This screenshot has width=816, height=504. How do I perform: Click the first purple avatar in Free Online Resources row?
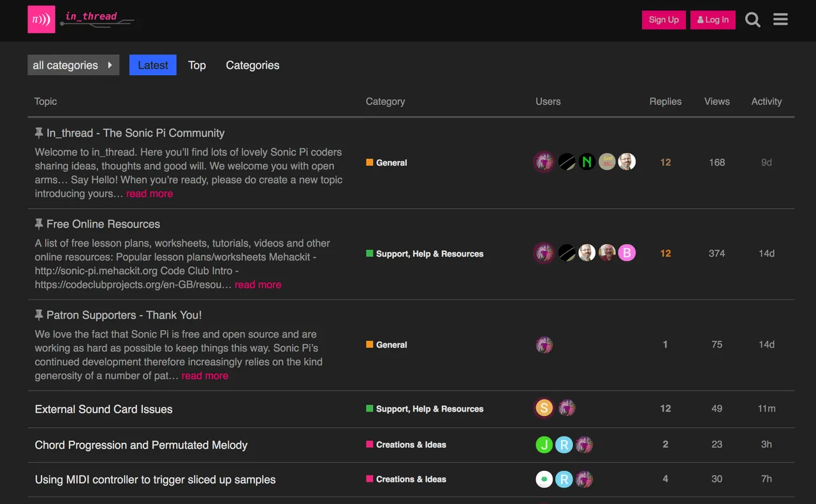pos(544,253)
